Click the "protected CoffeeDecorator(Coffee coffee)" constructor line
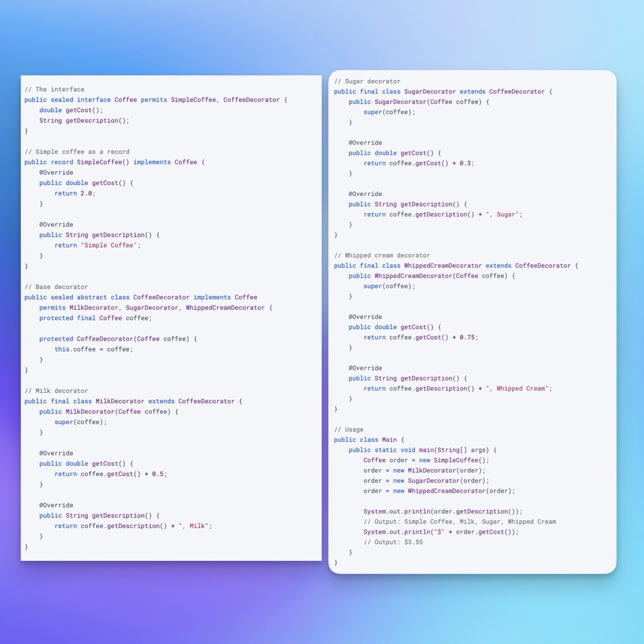 pos(118,339)
